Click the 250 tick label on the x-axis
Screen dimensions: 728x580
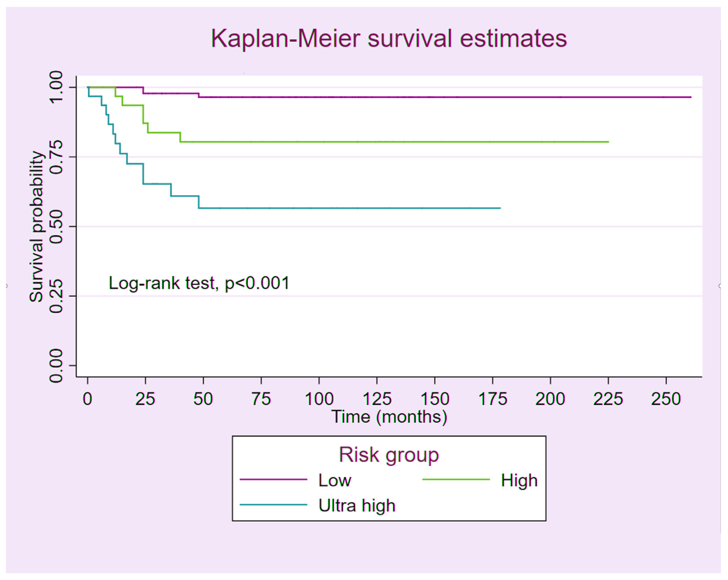click(x=665, y=399)
